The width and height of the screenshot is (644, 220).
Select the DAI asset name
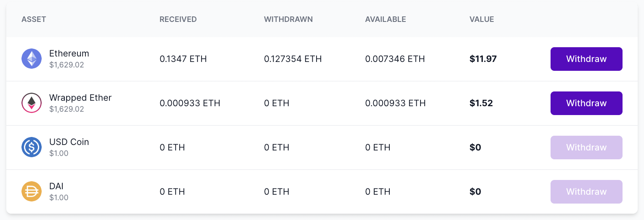tap(56, 186)
